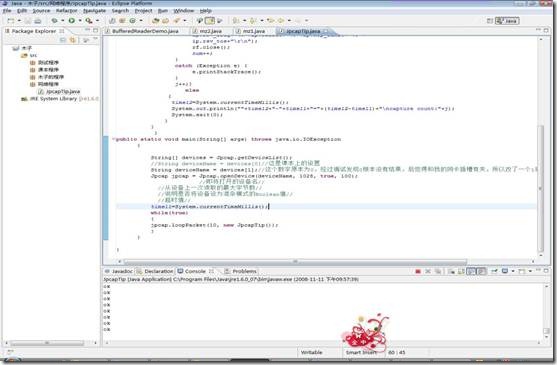557x365 pixels.
Task: Click the Package Explorer horizontal scrollbar
Action: pyautogui.click(x=47, y=343)
